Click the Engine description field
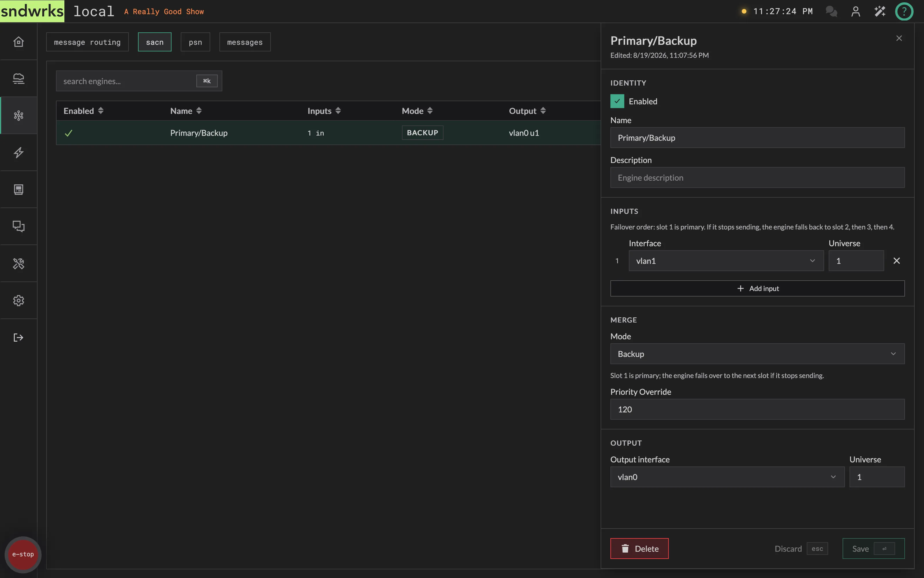The height and width of the screenshot is (578, 924). [x=757, y=177]
